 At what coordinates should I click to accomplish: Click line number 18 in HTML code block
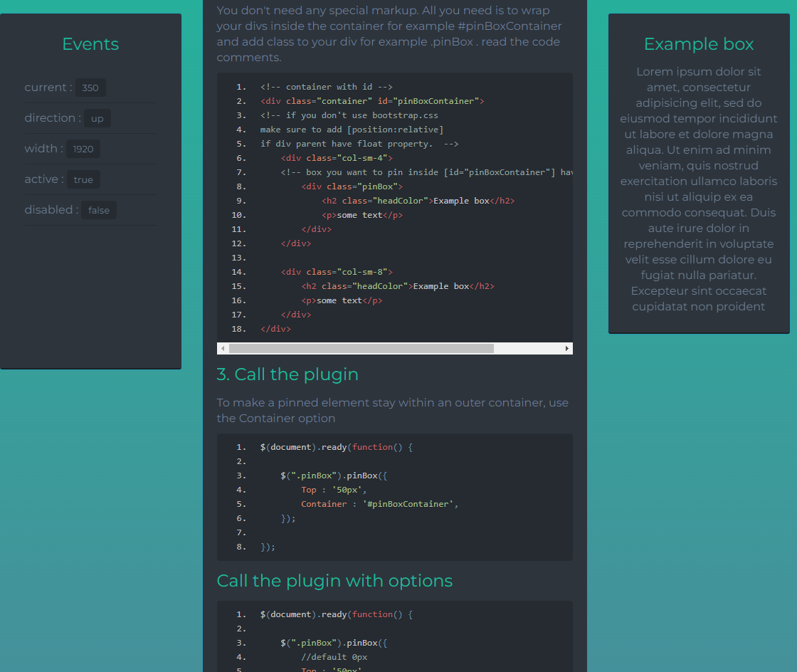coord(238,329)
